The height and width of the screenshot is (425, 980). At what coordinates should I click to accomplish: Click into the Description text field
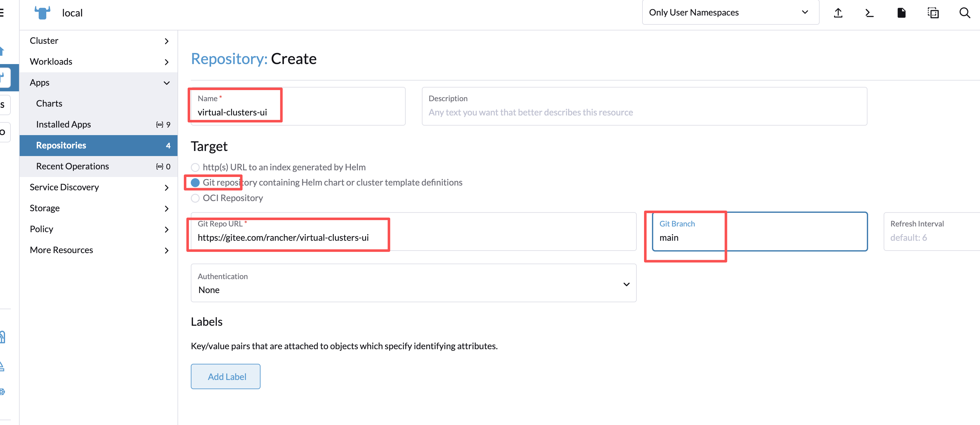[644, 112]
